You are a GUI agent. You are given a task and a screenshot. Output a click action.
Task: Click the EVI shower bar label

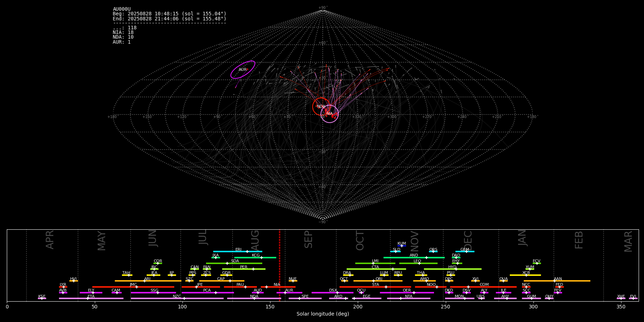(x=633, y=297)
